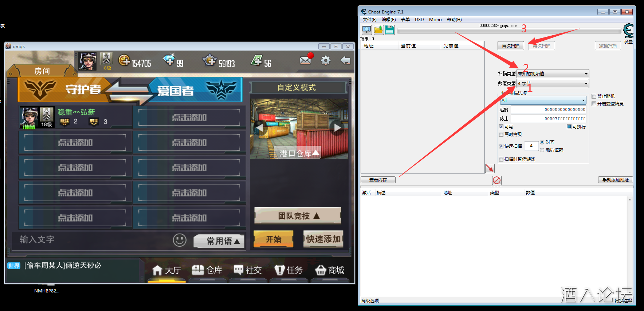The width and height of the screenshot is (644, 311).
Task: Open the 帮助(H) menu
Action: (x=454, y=20)
